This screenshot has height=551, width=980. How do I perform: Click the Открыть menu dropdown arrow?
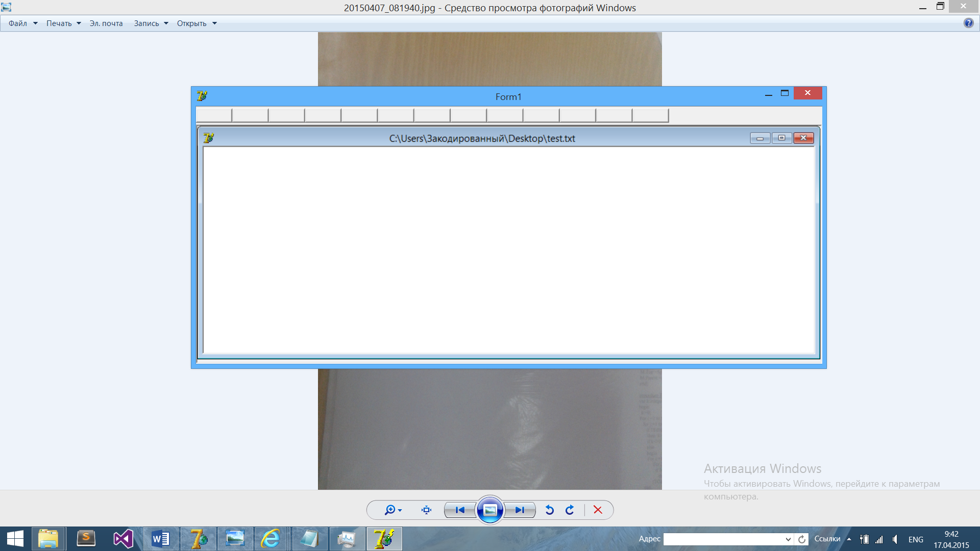(214, 23)
